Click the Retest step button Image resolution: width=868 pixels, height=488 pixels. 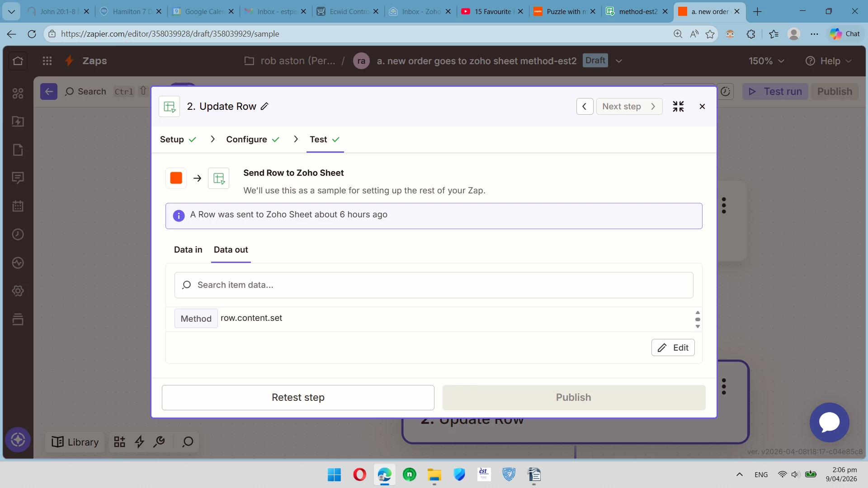pyautogui.click(x=298, y=397)
